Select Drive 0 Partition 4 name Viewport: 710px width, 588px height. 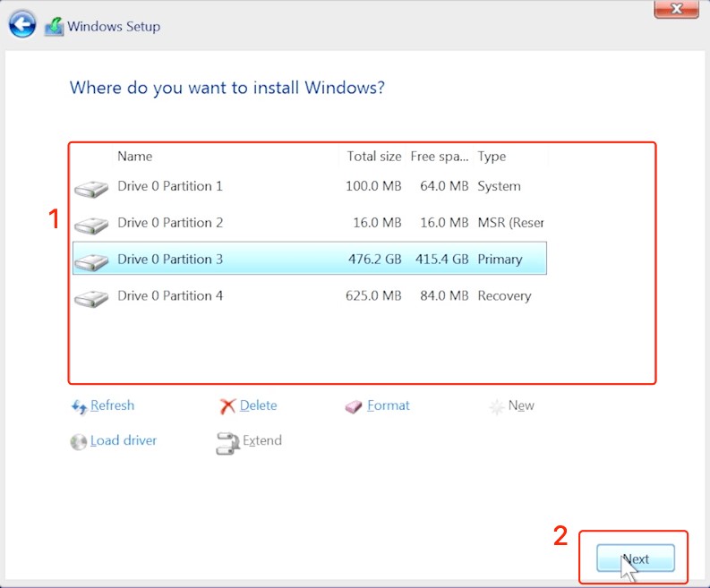point(170,295)
